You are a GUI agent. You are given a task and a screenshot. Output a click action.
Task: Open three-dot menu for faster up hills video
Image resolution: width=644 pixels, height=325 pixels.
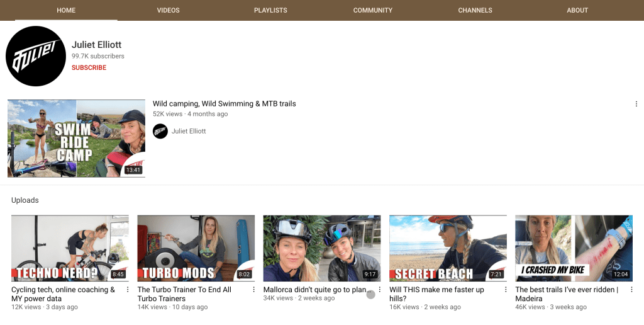pyautogui.click(x=505, y=290)
